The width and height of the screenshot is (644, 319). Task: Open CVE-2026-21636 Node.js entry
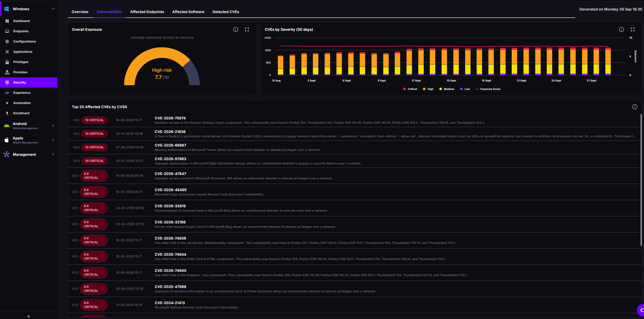point(354,134)
